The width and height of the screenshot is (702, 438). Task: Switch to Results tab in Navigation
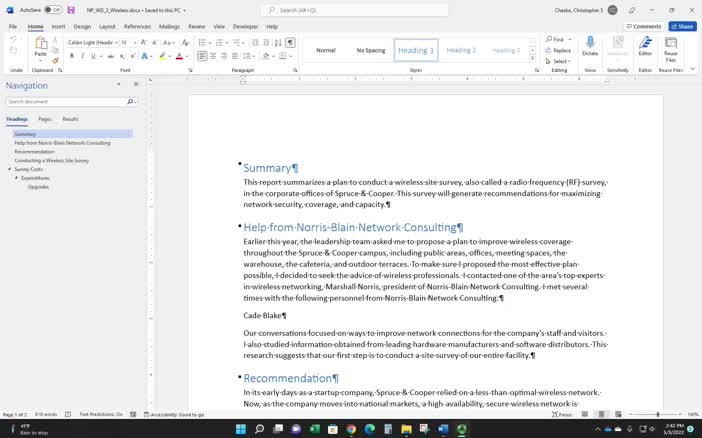pyautogui.click(x=70, y=119)
